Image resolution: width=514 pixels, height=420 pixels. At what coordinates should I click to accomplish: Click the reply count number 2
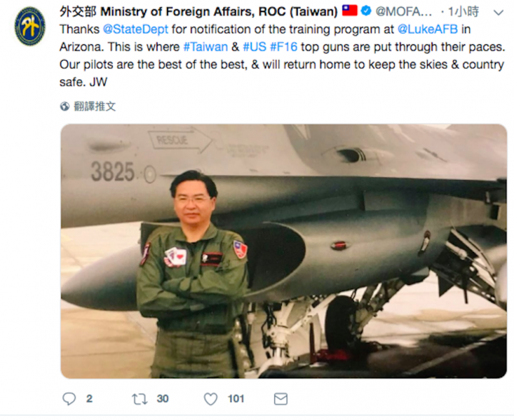tap(89, 399)
